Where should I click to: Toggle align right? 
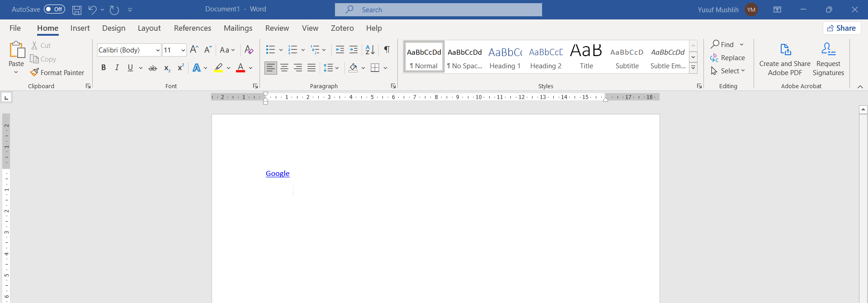(x=298, y=68)
